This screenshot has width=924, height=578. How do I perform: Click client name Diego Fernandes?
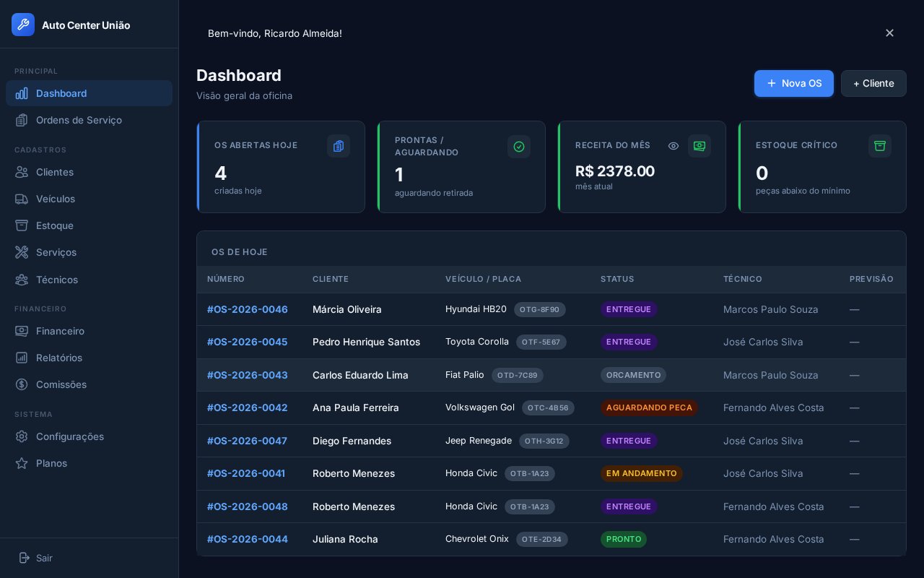352,441
